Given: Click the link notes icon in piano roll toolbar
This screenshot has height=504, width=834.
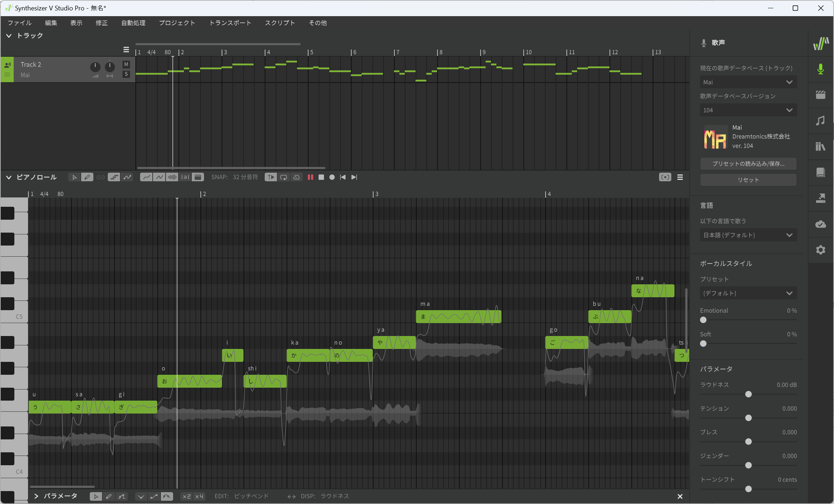Looking at the screenshot, I should (x=101, y=177).
